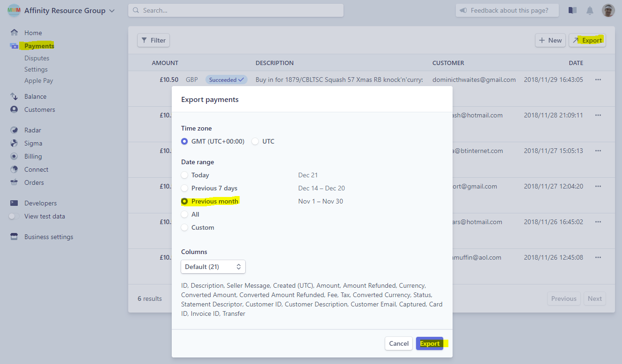Click the Previous pagination button
The height and width of the screenshot is (364, 622).
pyautogui.click(x=564, y=298)
